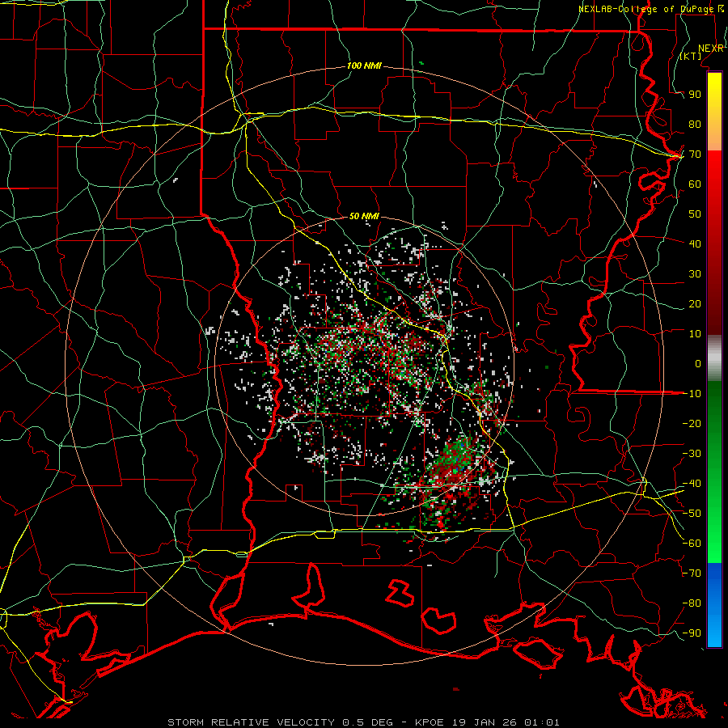Click the 0 value on velocity scale

pos(698,363)
